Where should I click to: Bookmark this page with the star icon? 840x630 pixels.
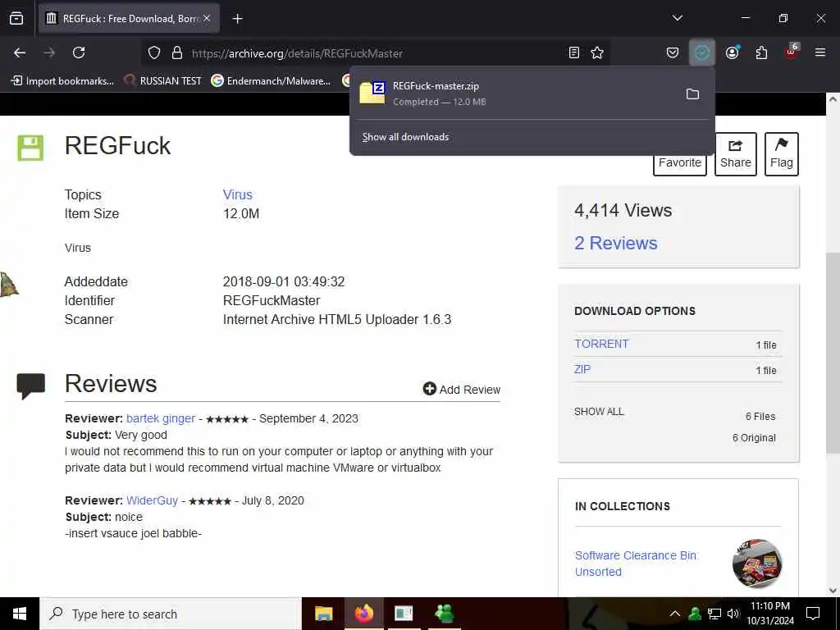(x=597, y=52)
